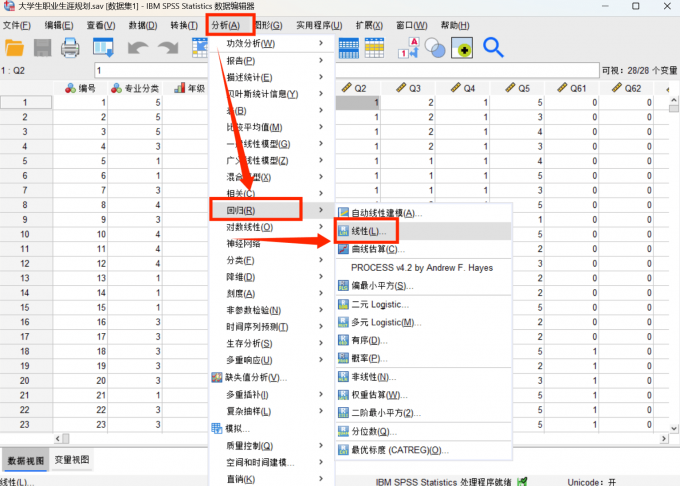Screen dimensions: 680x486
Task: Click the Redo arrow icon
Action: coord(168,48)
